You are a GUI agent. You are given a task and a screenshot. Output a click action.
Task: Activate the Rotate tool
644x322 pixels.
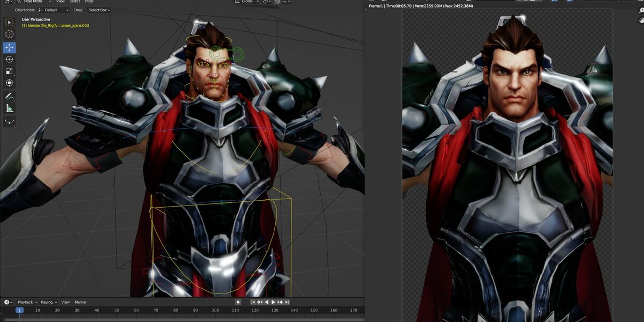point(10,59)
